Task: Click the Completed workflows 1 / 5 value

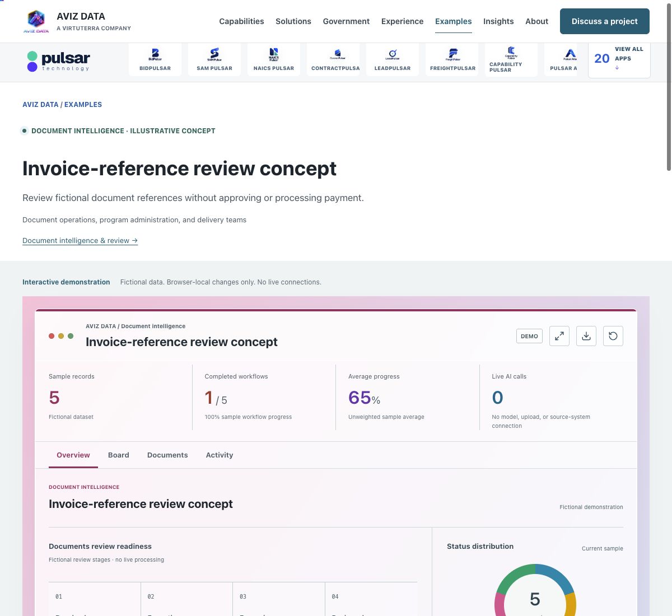Action: pos(216,398)
